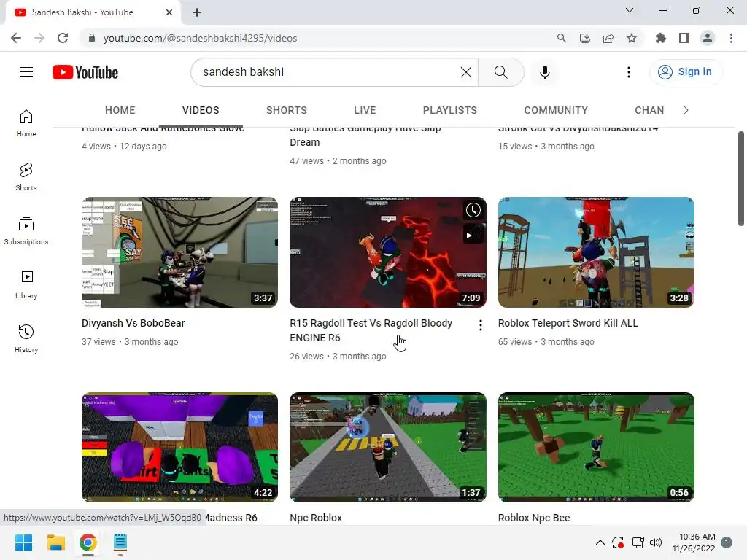
Task: Bookmark this page with star icon
Action: point(632,38)
